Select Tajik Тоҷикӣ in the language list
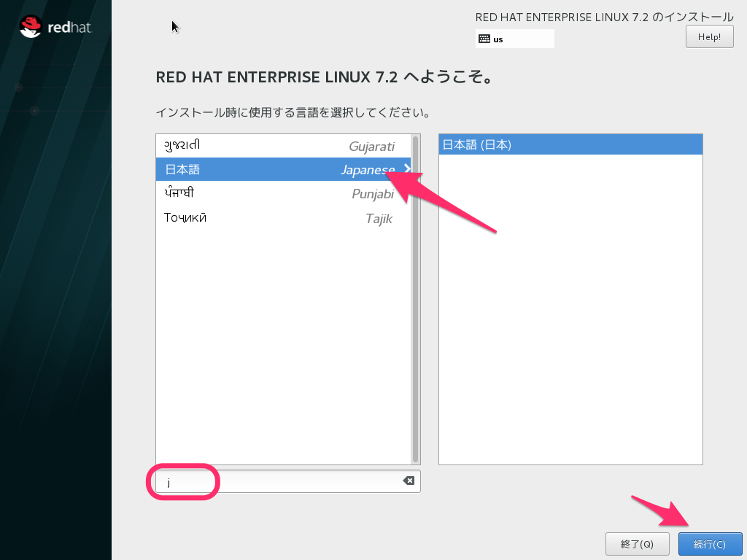This screenshot has width=747, height=560. [283, 217]
